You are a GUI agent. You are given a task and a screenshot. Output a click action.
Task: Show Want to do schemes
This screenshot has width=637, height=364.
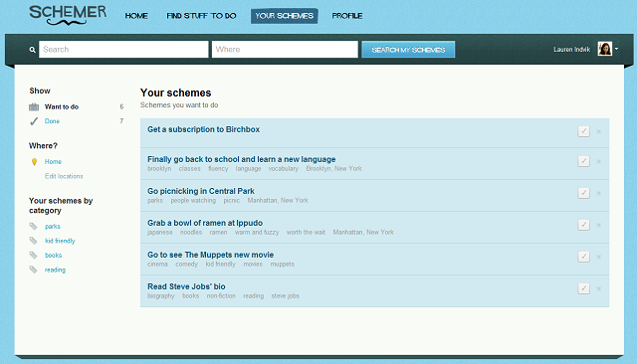coord(62,106)
